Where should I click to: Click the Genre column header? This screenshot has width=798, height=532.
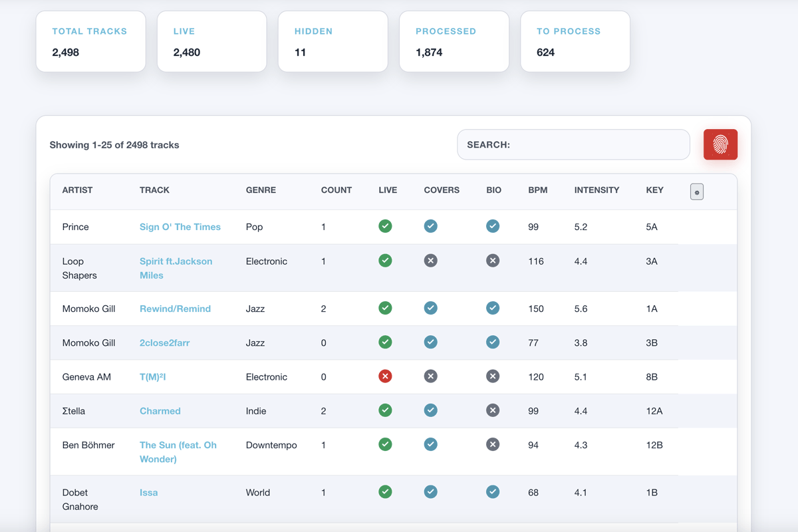(261, 190)
